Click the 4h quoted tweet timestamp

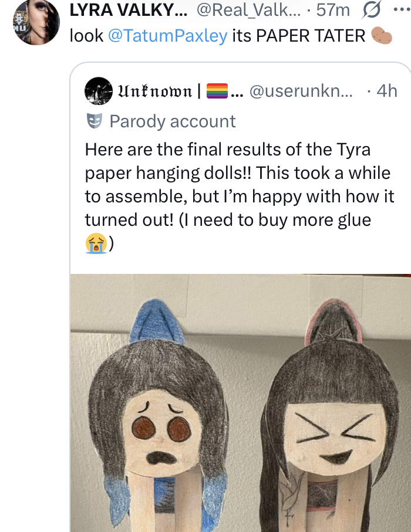click(387, 91)
